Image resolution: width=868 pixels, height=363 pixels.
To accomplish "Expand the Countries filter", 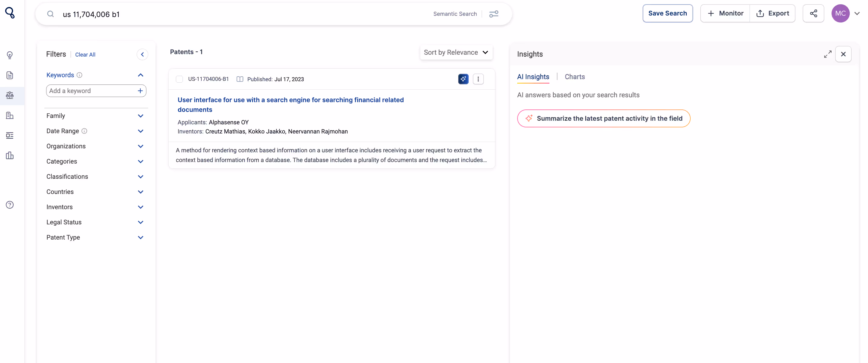I will tap(141, 192).
